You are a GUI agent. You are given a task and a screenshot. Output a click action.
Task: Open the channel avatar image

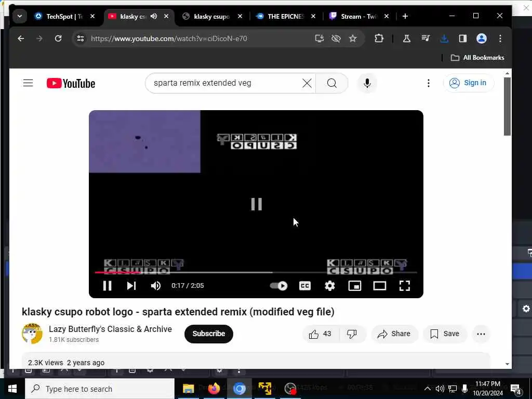(x=32, y=334)
